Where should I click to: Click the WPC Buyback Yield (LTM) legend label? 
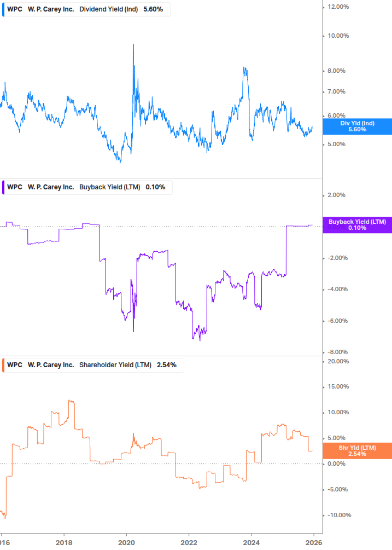coord(87,187)
